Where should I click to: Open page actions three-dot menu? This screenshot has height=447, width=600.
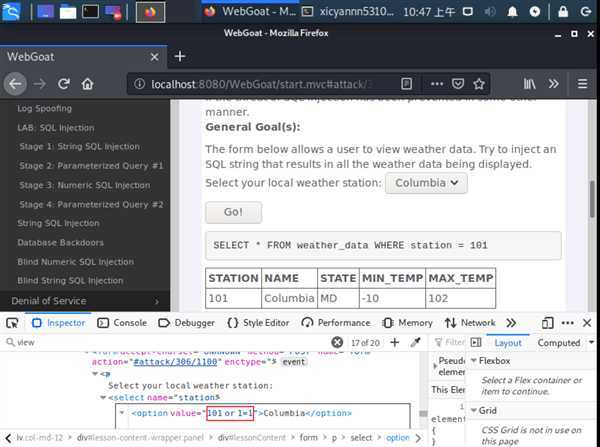(x=437, y=84)
